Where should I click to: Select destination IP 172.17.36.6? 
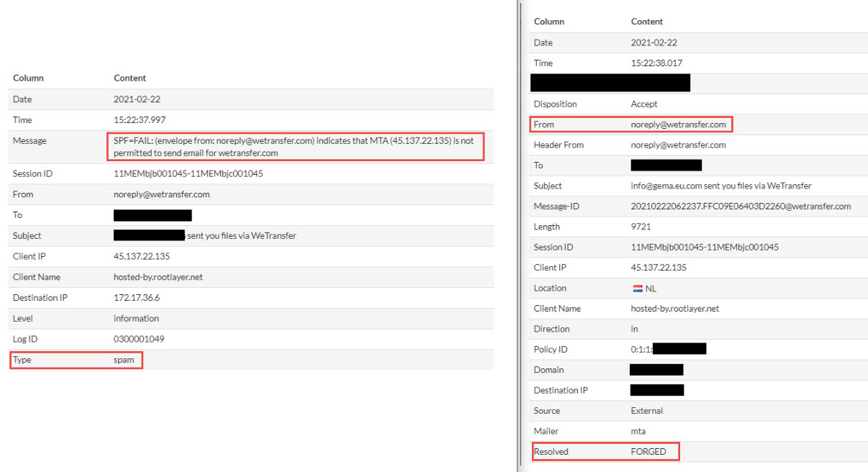(137, 298)
